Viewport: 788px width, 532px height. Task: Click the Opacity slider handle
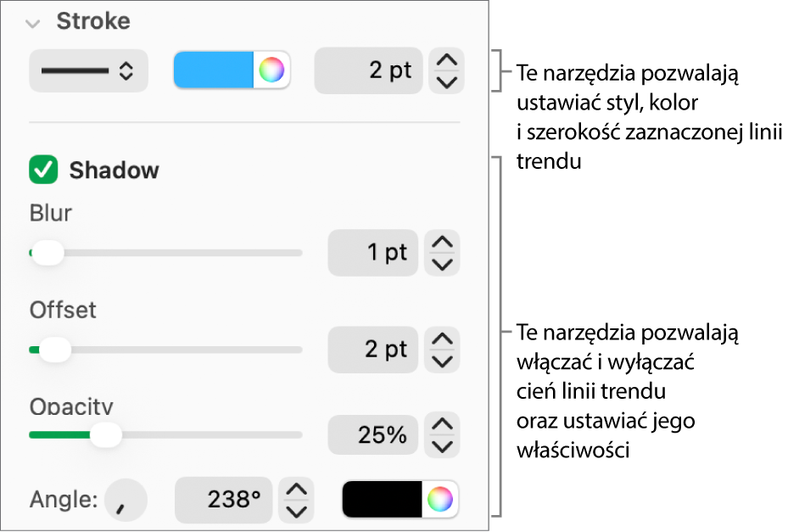click(105, 435)
